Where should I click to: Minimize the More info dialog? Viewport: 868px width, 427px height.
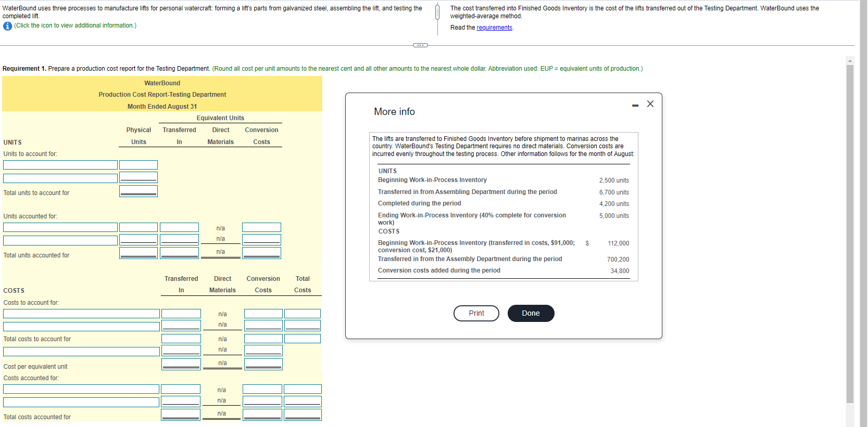point(635,106)
